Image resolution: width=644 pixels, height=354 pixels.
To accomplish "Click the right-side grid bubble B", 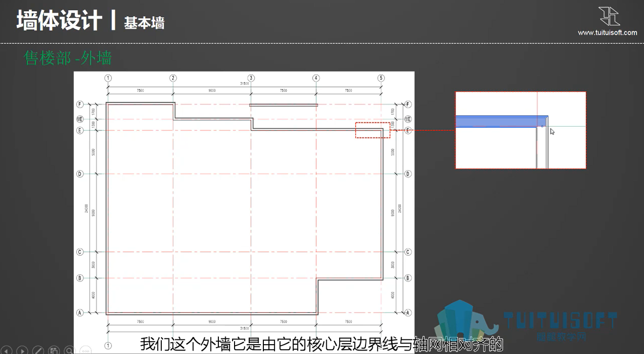I will 408,278.
